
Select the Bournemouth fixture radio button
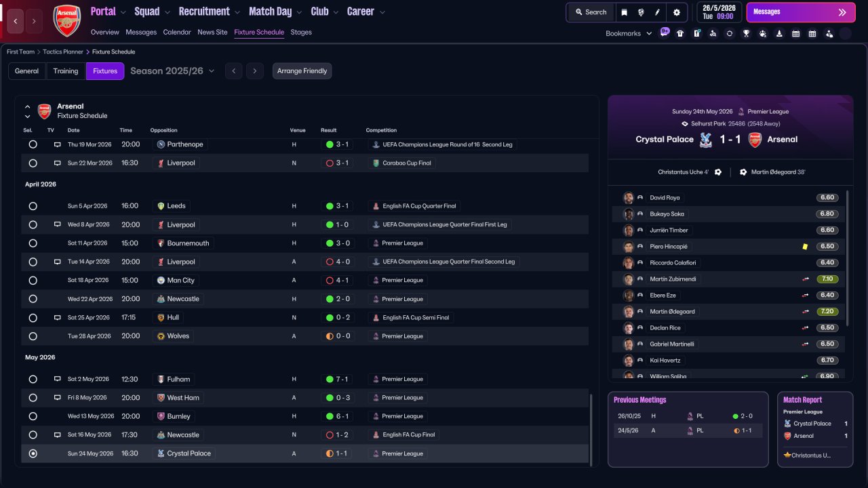(33, 243)
